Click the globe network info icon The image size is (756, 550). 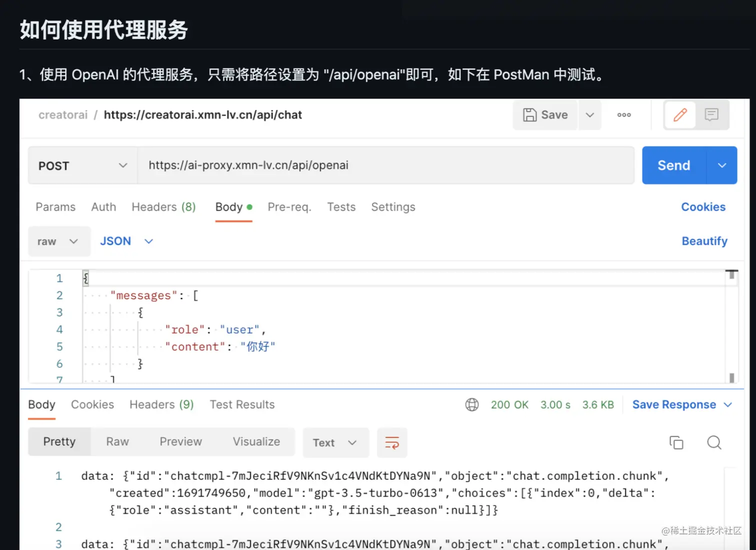[x=472, y=405]
